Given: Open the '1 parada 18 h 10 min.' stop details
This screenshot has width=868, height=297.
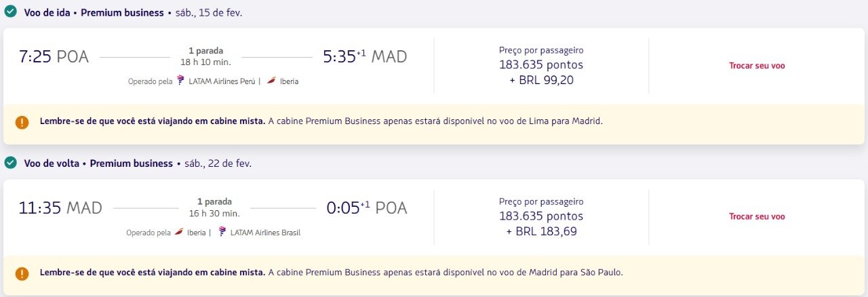Looking at the screenshot, I should [x=205, y=56].
